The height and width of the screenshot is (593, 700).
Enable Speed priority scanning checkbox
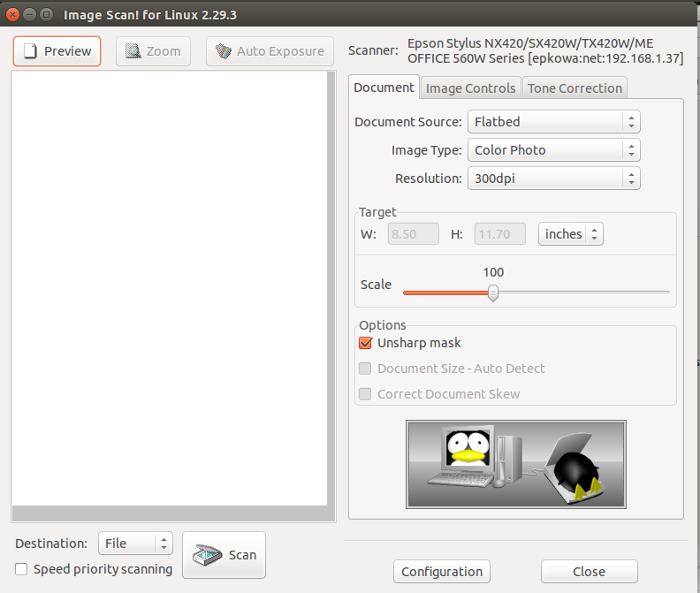[21, 569]
